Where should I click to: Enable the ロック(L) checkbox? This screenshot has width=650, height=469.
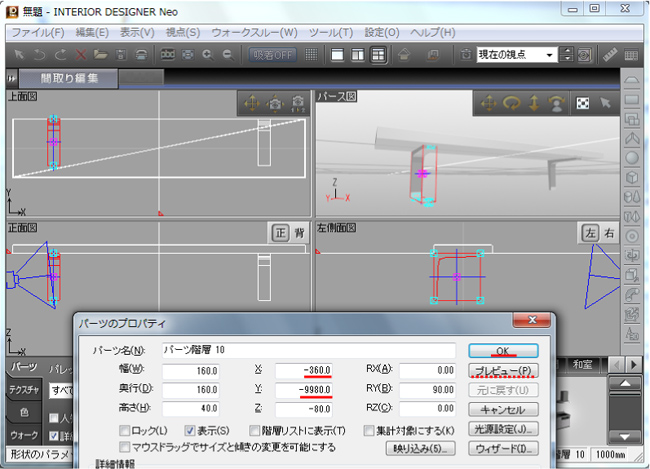[124, 430]
